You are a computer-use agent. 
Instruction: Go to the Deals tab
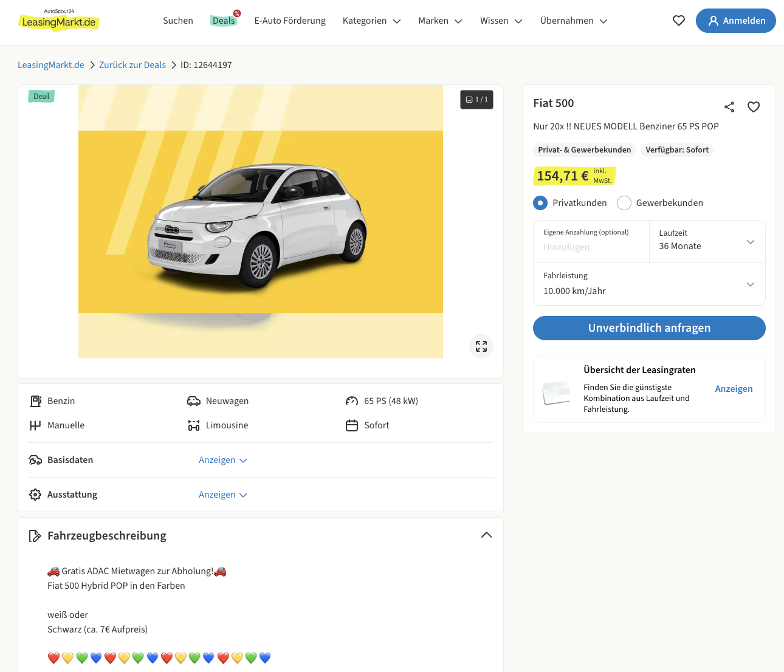pos(224,21)
